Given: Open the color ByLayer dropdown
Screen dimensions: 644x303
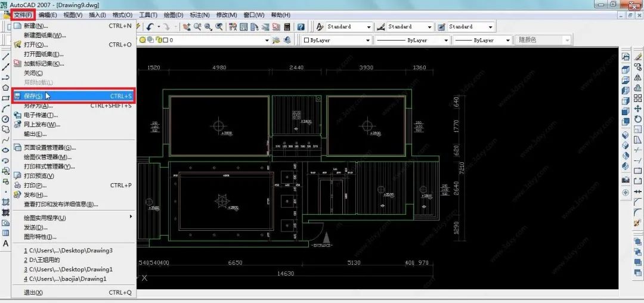Looking at the screenshot, I should coord(368,40).
